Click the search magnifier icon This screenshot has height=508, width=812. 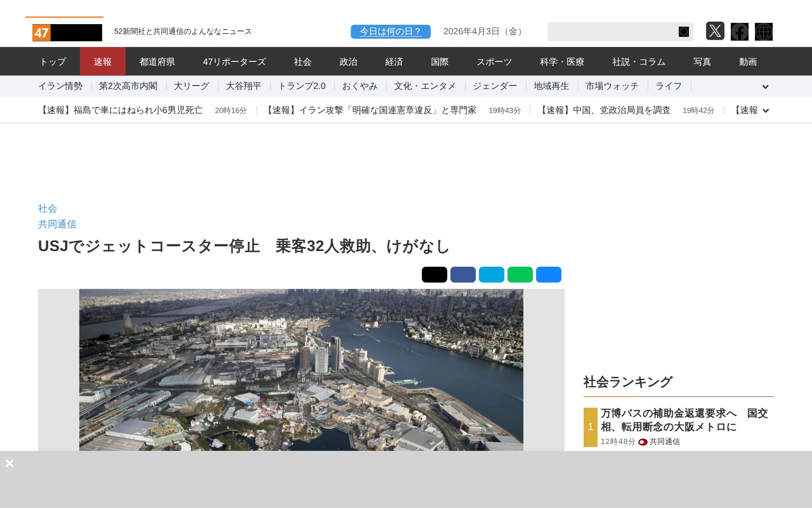tap(683, 32)
